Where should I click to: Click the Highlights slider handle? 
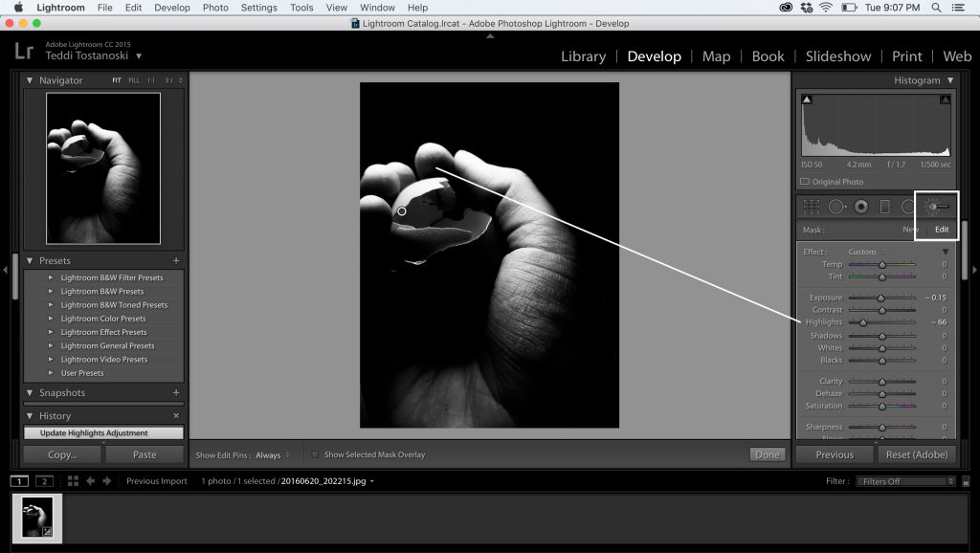[x=863, y=322]
